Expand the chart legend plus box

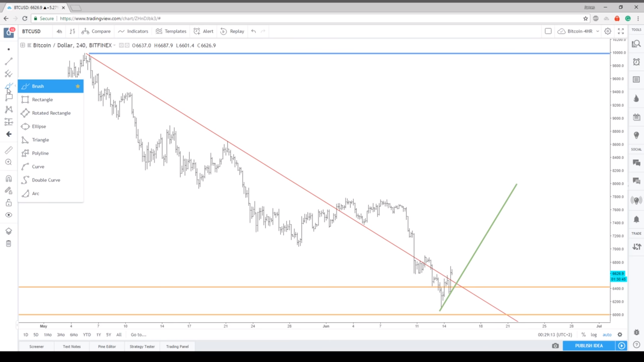(x=22, y=45)
